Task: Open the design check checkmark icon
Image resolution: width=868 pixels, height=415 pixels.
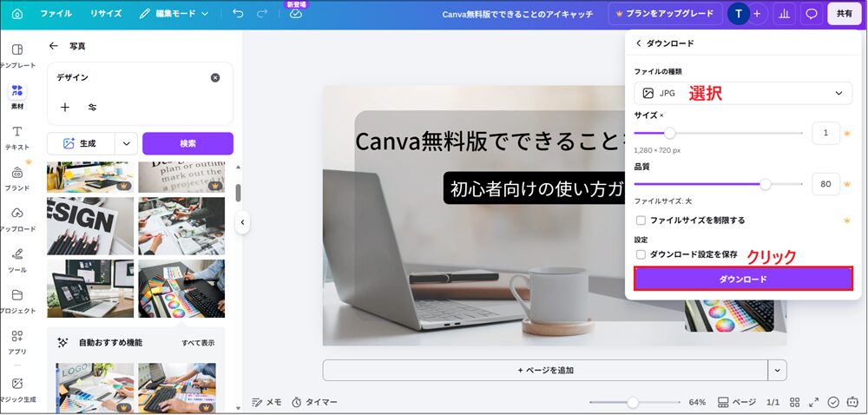Action: point(833,402)
